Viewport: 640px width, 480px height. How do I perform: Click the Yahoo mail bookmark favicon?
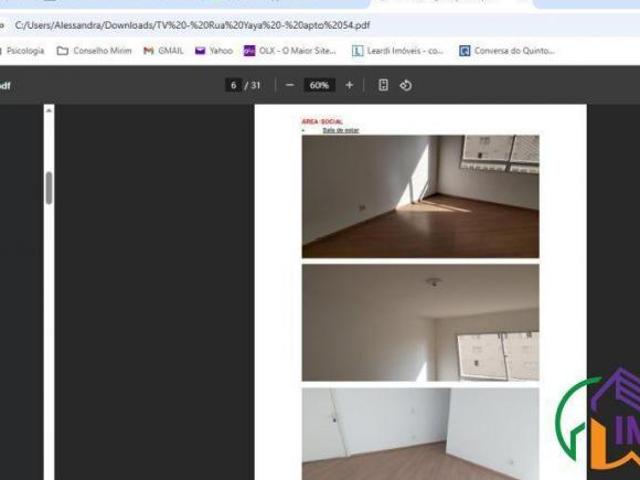click(x=200, y=51)
